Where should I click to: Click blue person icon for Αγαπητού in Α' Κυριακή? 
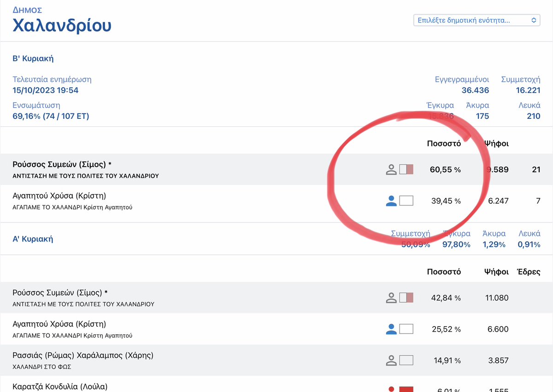(391, 329)
